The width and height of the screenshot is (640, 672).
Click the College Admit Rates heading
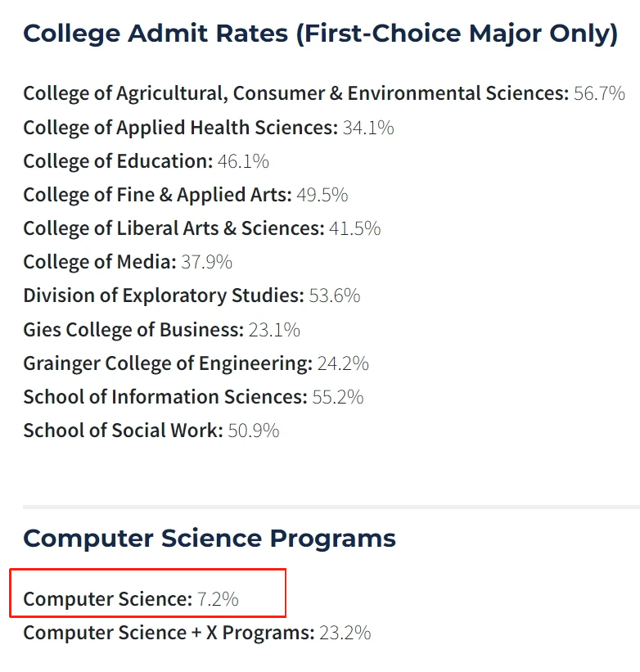pos(320,34)
